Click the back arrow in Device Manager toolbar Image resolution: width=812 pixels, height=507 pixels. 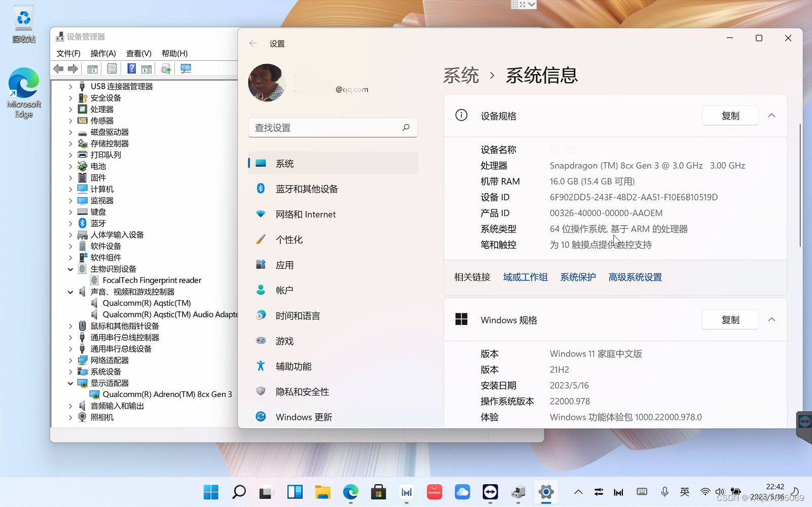[x=58, y=68]
